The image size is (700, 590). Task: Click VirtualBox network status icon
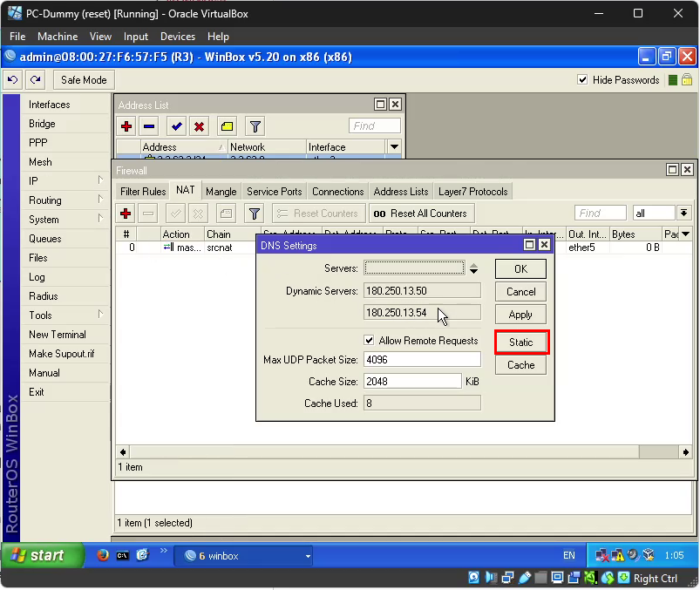[x=507, y=578]
